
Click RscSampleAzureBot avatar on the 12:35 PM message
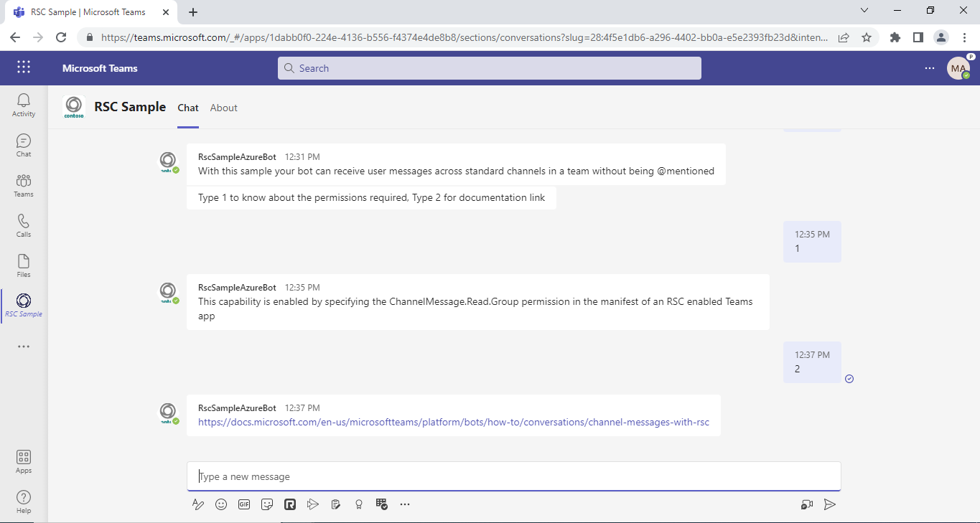[x=168, y=291]
